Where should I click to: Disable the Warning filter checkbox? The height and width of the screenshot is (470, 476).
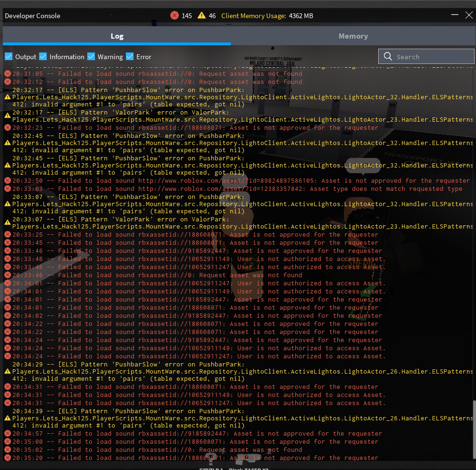pyautogui.click(x=91, y=57)
